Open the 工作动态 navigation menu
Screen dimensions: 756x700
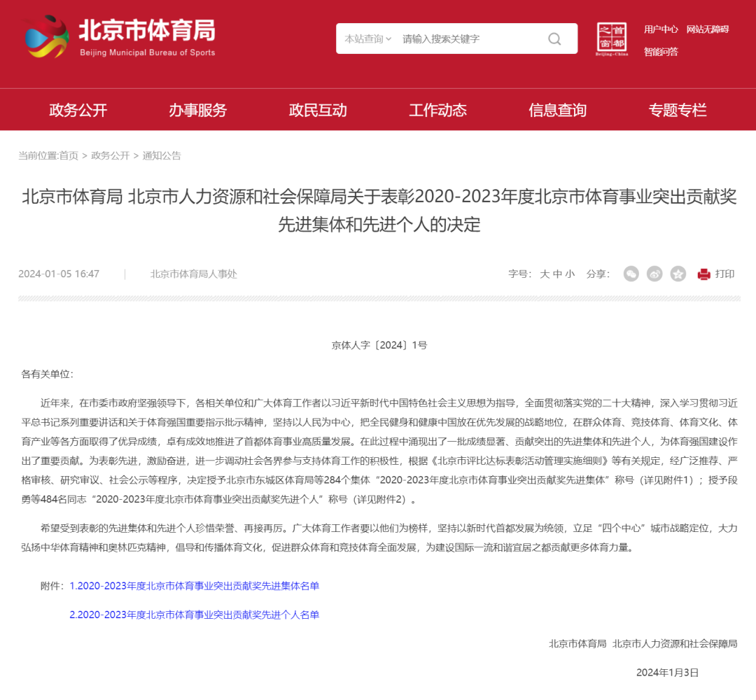437,110
